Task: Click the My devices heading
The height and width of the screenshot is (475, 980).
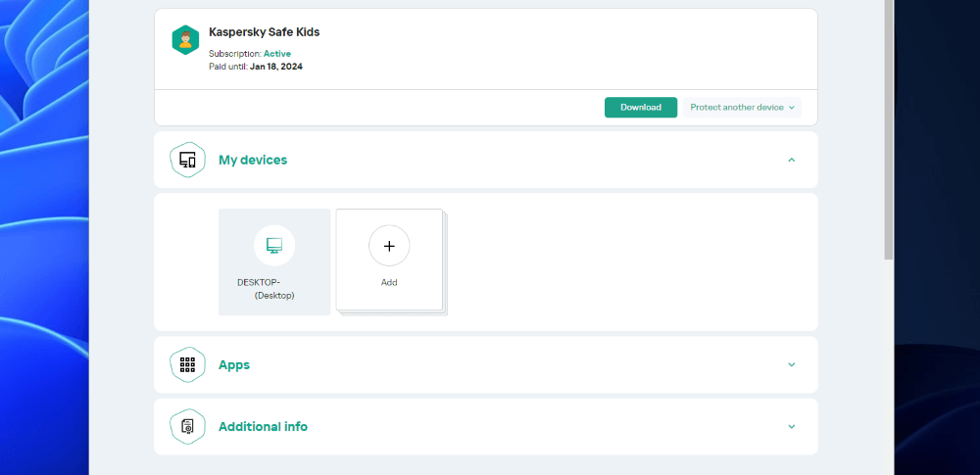Action: (x=253, y=160)
